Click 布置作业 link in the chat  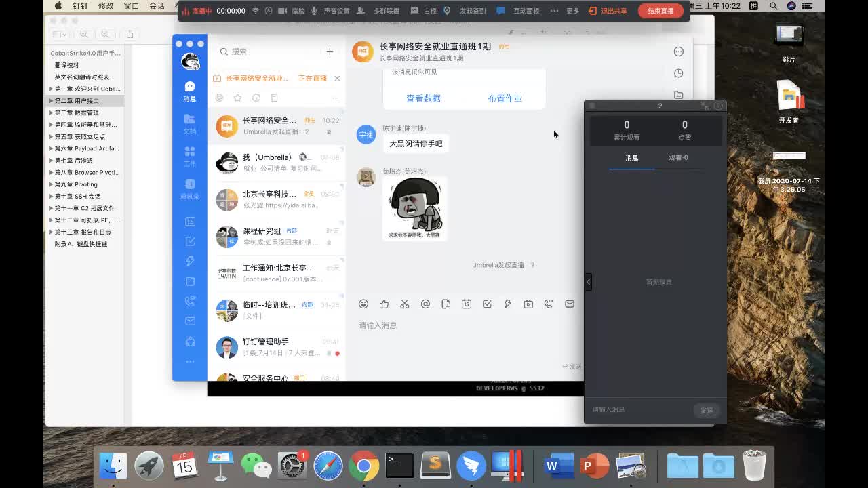coord(505,98)
